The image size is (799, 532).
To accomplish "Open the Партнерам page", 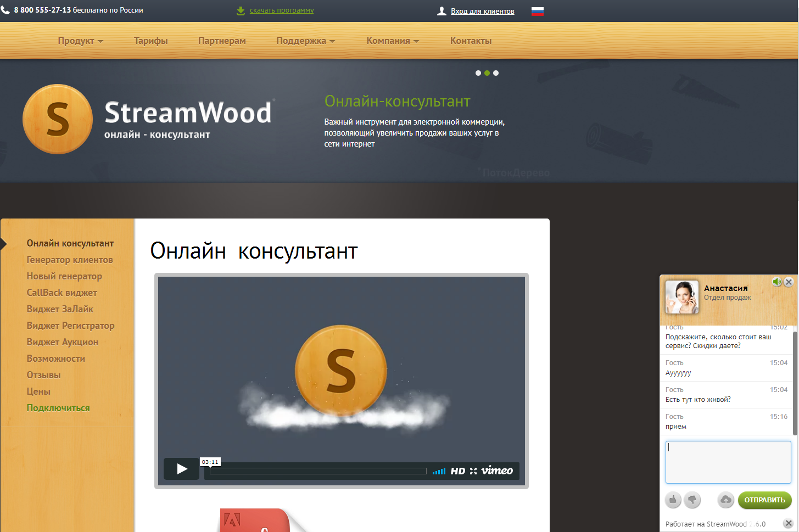I will [222, 41].
